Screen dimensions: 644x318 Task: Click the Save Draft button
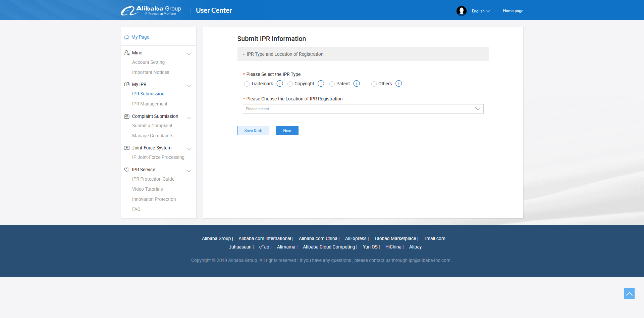click(x=253, y=131)
